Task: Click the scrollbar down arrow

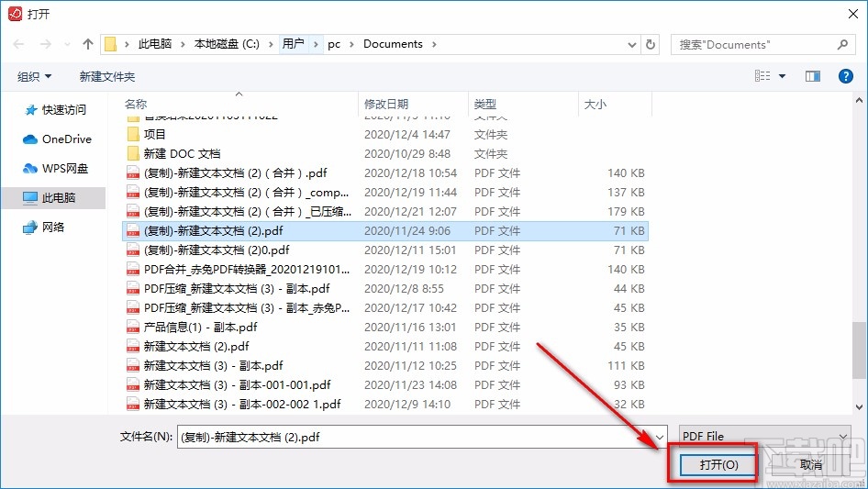Action: [x=859, y=407]
